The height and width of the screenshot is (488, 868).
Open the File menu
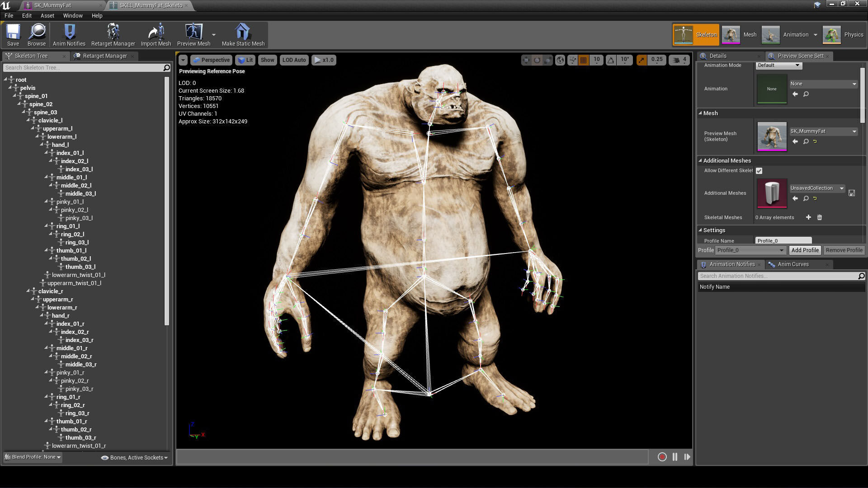[x=9, y=16]
